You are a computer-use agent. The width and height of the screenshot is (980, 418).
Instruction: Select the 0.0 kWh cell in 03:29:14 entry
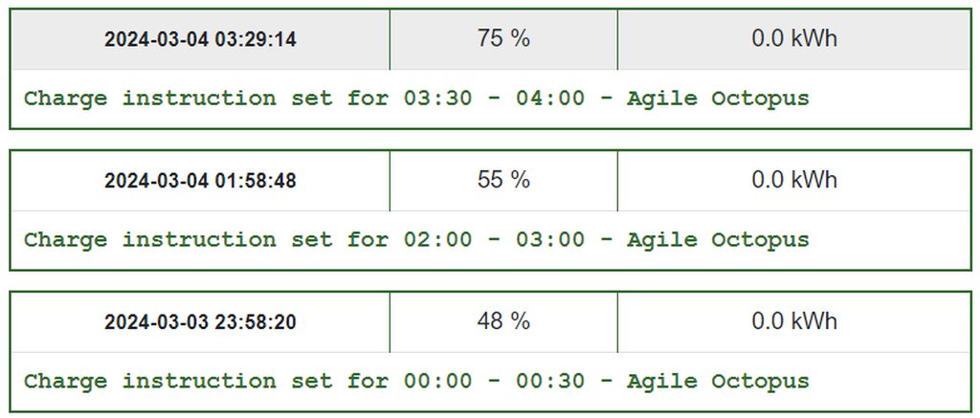793,39
